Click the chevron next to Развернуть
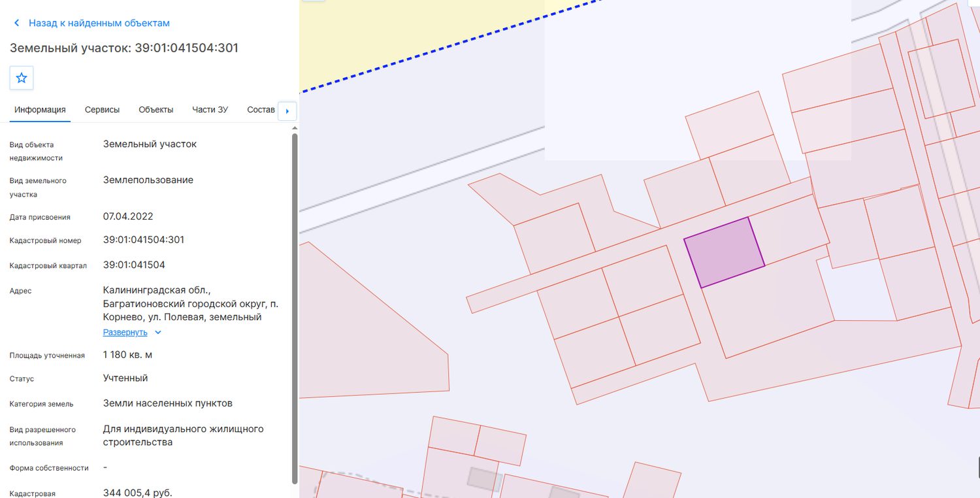The width and height of the screenshot is (980, 498). pos(157,332)
